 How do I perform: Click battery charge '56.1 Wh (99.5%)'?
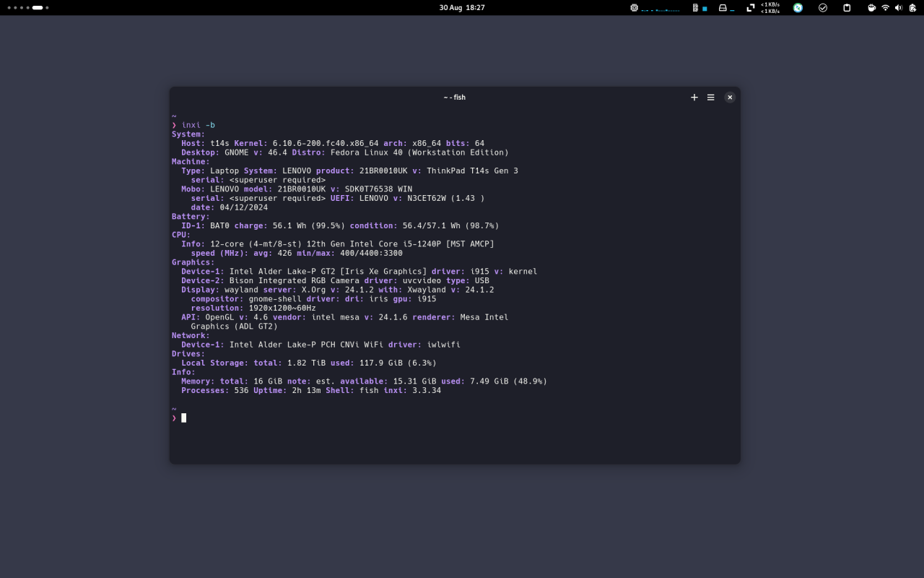tap(308, 225)
